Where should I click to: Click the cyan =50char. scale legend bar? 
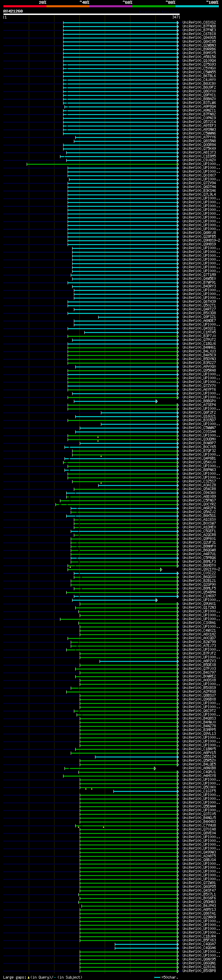coord(157,977)
